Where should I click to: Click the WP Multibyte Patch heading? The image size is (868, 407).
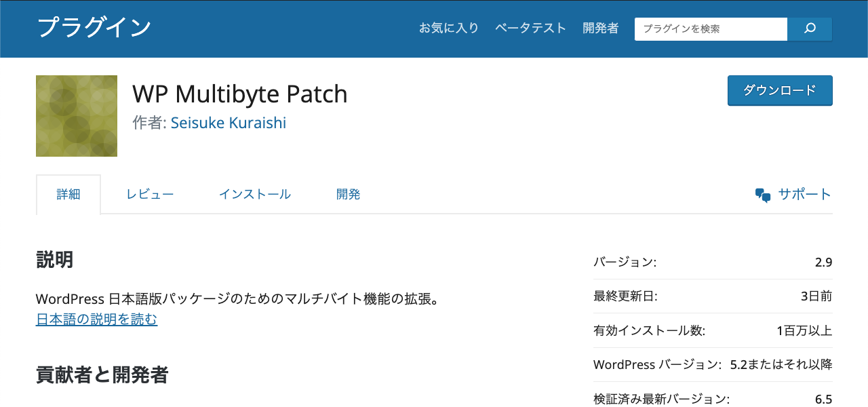240,94
